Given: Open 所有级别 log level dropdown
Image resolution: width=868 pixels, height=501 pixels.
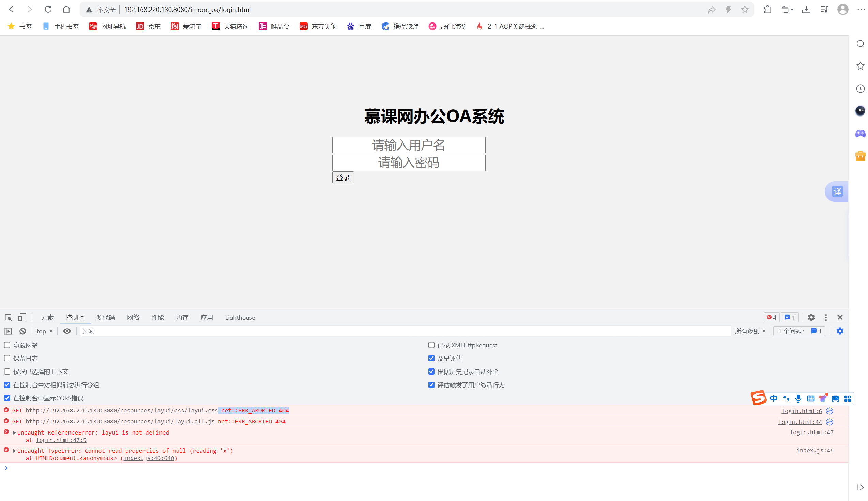Looking at the screenshot, I should [750, 331].
